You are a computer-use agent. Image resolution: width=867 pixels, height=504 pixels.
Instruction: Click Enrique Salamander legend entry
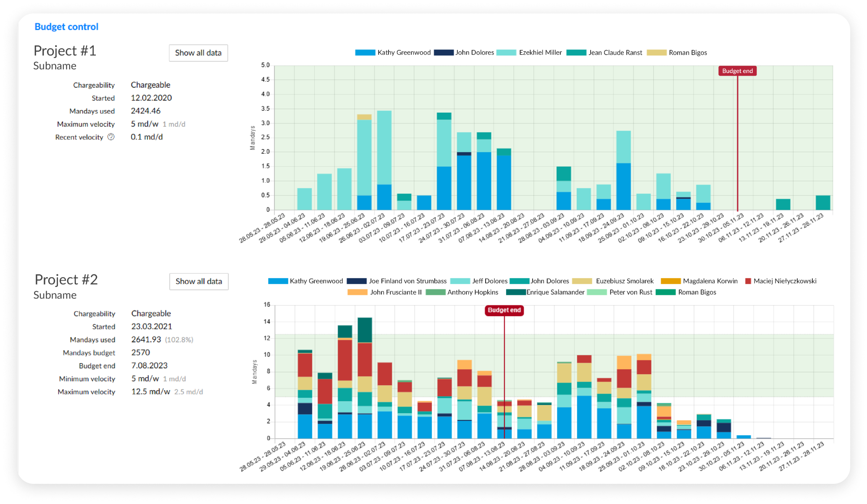click(555, 292)
